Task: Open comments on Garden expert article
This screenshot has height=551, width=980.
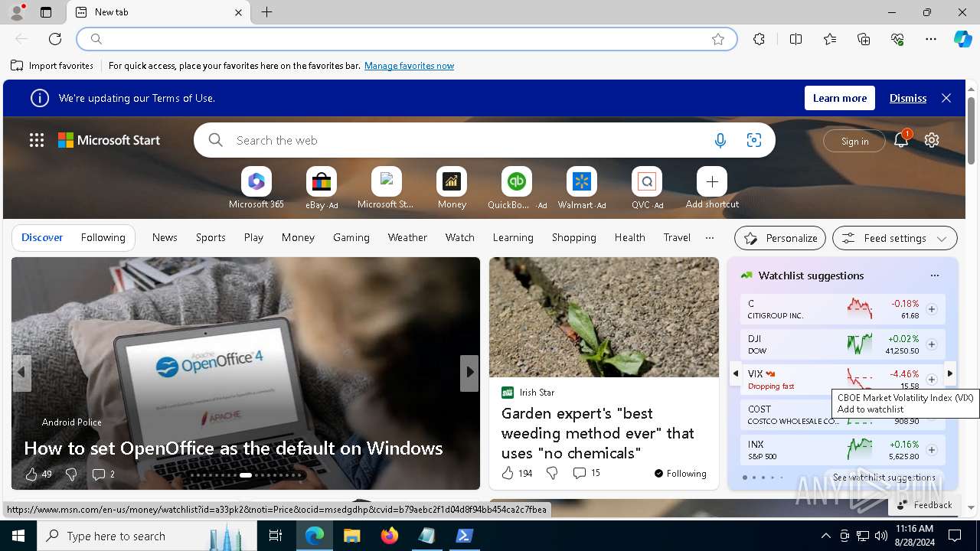Action: click(586, 473)
